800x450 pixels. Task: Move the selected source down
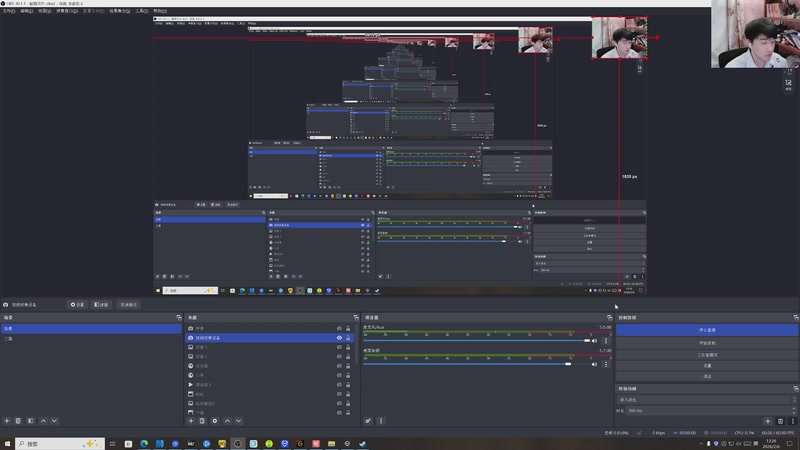tap(238, 421)
